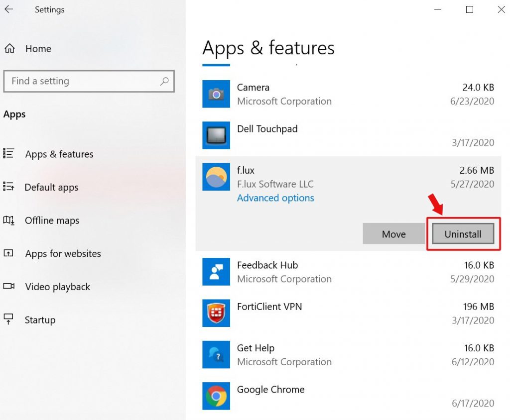Select the Feedback Hub entry name
Image resolution: width=510 pixels, height=420 pixels.
click(267, 265)
